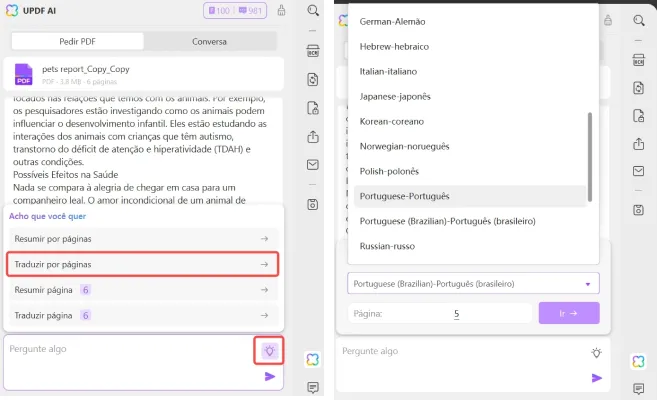Click the lock icon beside credits counter
The width and height of the screenshot is (657, 400).
(282, 10)
